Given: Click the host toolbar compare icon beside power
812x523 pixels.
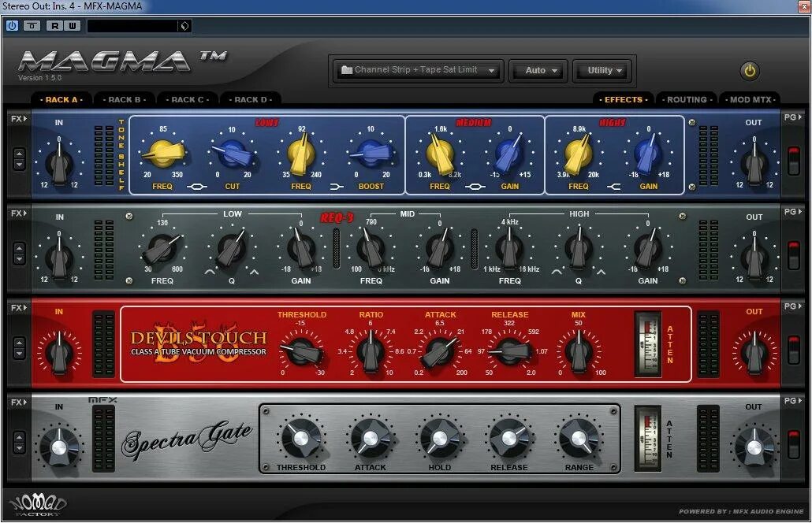Looking at the screenshot, I should click(32, 25).
